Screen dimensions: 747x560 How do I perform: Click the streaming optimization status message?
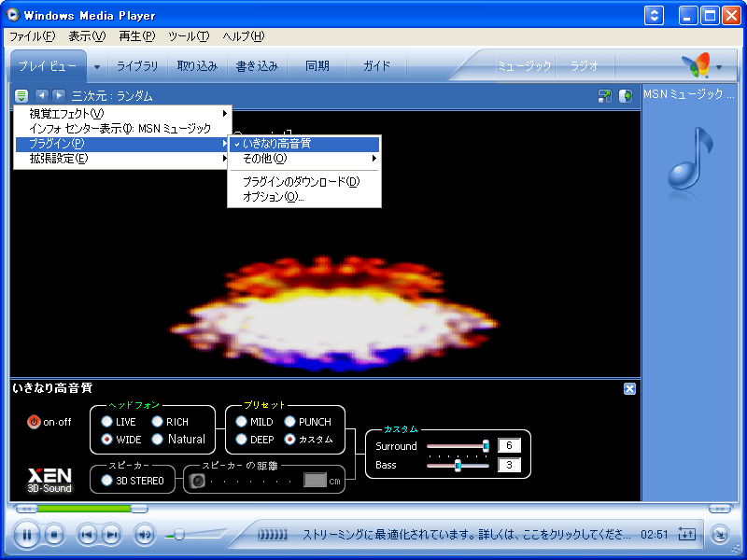pos(466,534)
